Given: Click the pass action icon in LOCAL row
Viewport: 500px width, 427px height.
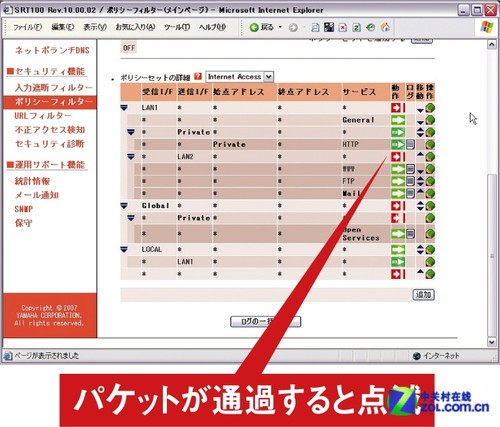Looking at the screenshot, I should [x=398, y=249].
